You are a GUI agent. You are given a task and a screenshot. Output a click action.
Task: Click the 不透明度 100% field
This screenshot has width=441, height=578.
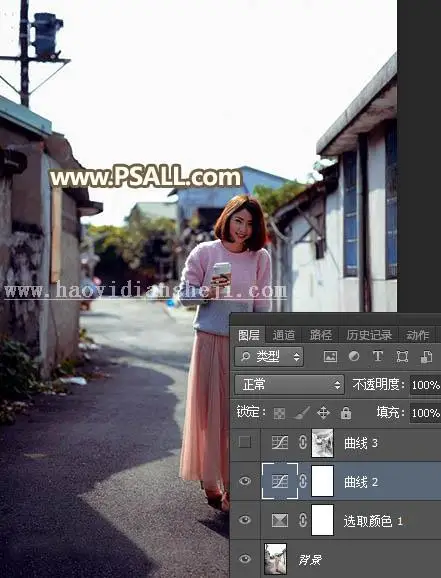coord(425,385)
